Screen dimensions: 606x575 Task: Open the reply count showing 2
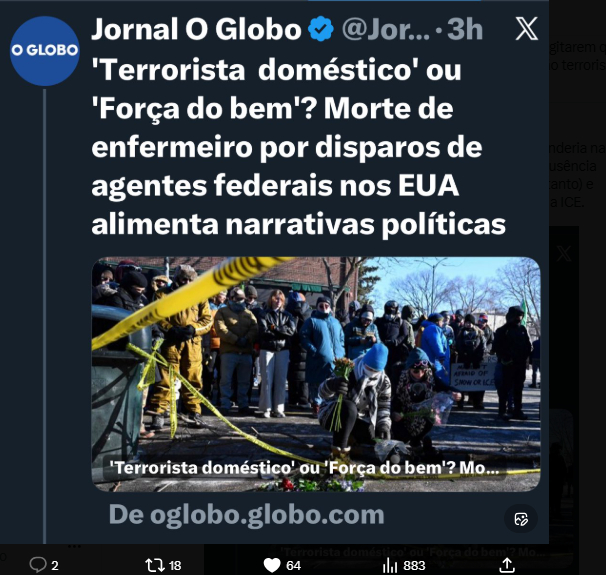55,566
